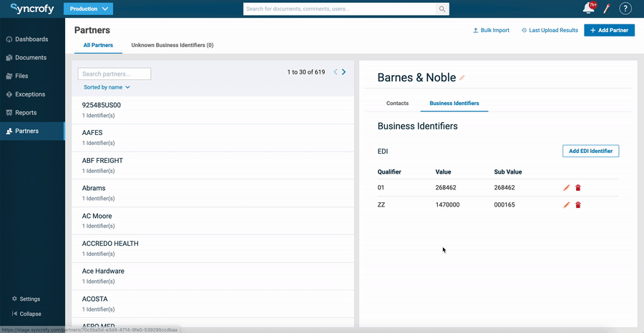Open the Production environment dropdown
The height and width of the screenshot is (333, 644).
tap(88, 9)
